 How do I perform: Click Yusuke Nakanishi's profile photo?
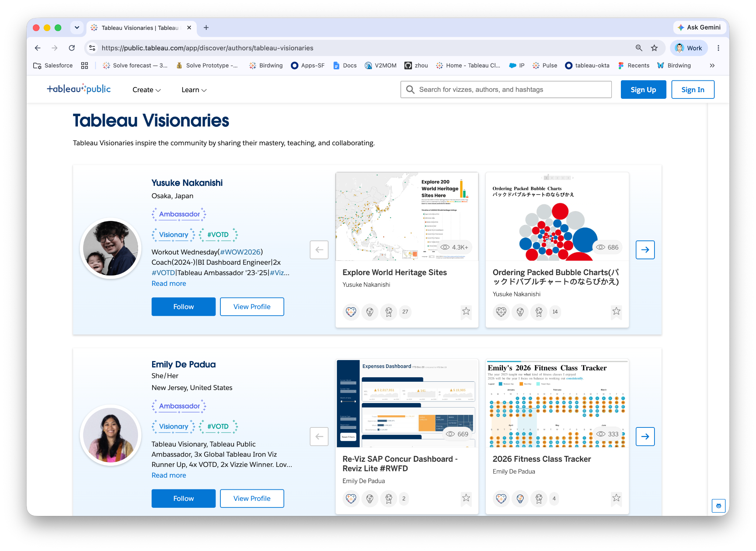click(x=110, y=248)
